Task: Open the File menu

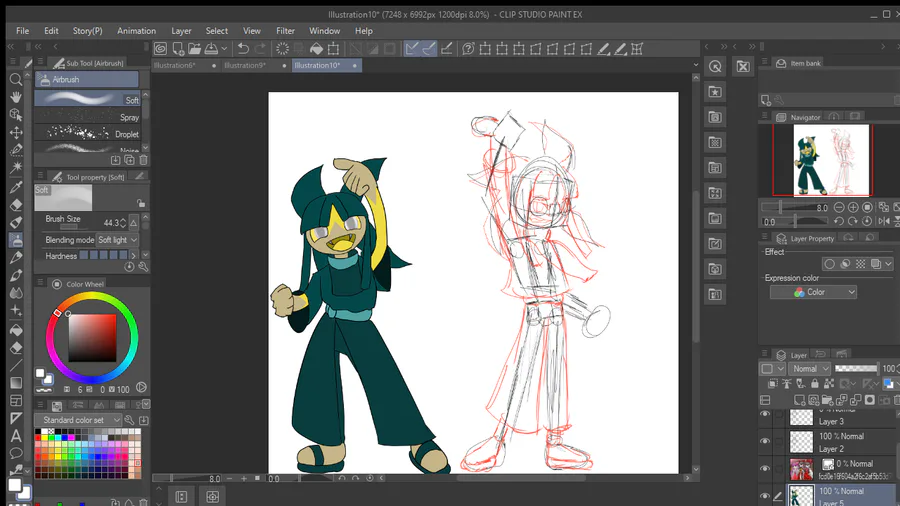Action: click(22, 31)
